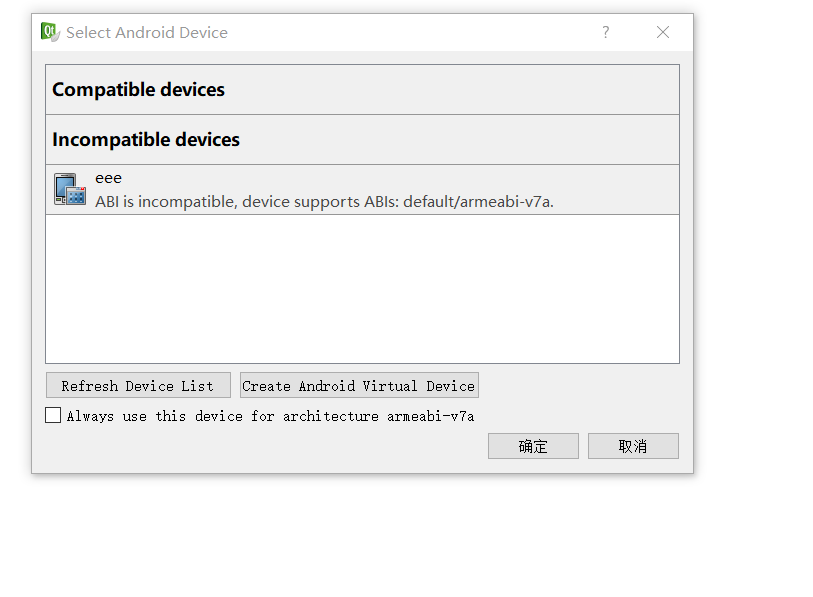Screen dimensions: 813x597
Task: Close the Select Android Device dialog
Action: click(663, 32)
